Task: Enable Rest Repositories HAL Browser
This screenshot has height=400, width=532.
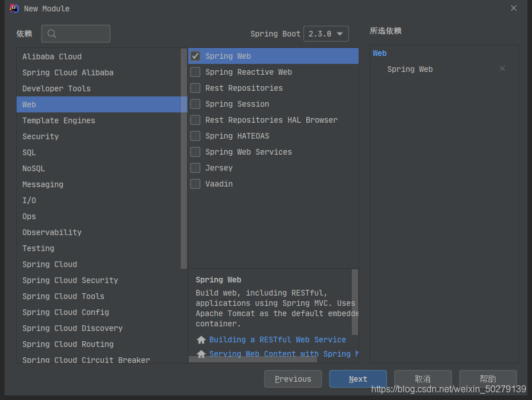Action: tap(196, 120)
